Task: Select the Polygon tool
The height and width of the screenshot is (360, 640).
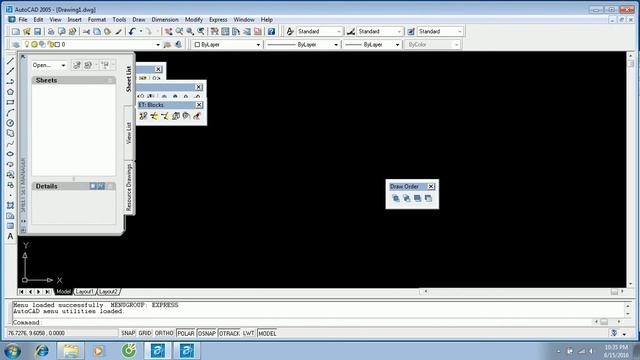Action: click(10, 92)
